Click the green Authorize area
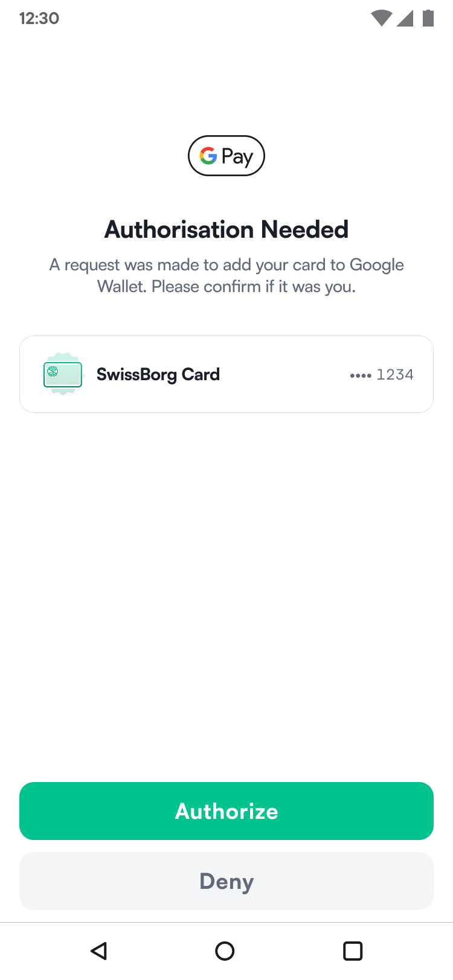The height and width of the screenshot is (980, 453). click(x=226, y=811)
